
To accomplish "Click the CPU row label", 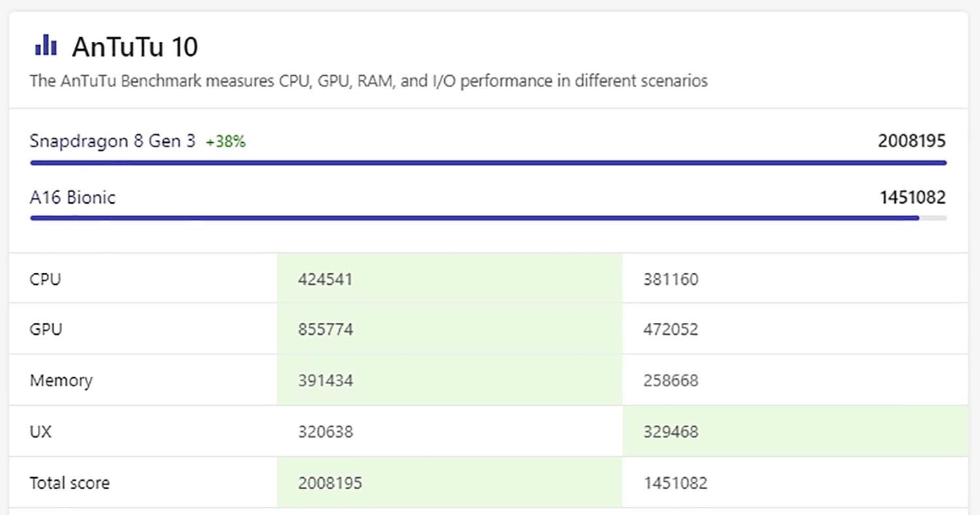I will tap(45, 279).
